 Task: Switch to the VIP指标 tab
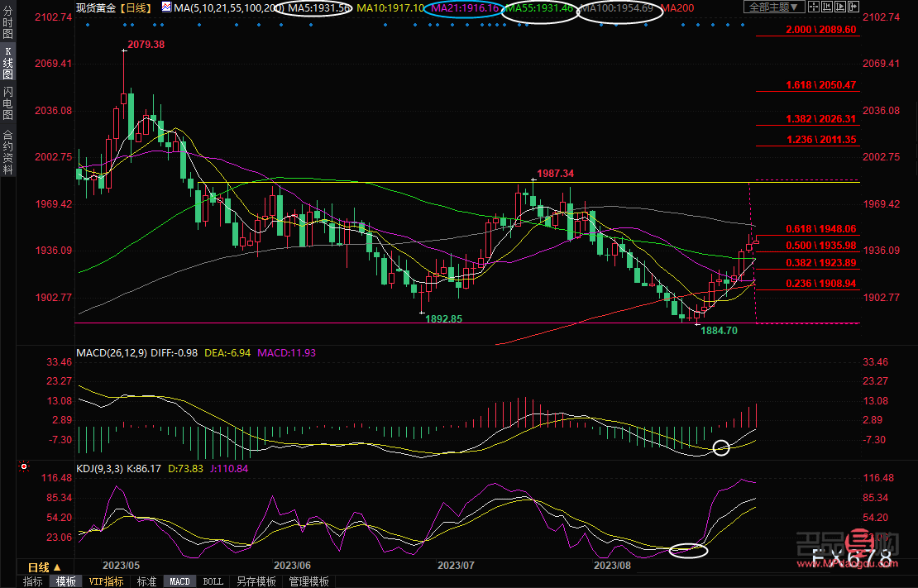tap(107, 581)
